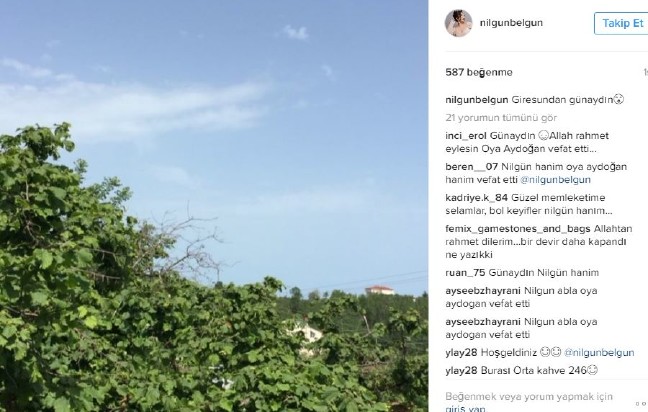
Task: Open second ayseebzhayrani comment username
Action: [x=483, y=322]
